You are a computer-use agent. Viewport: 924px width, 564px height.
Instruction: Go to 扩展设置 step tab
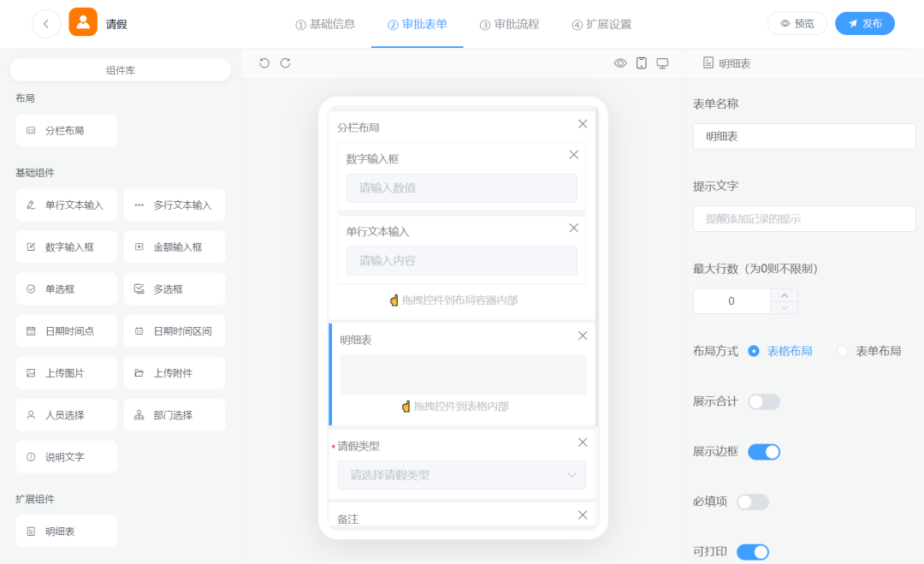(x=601, y=24)
